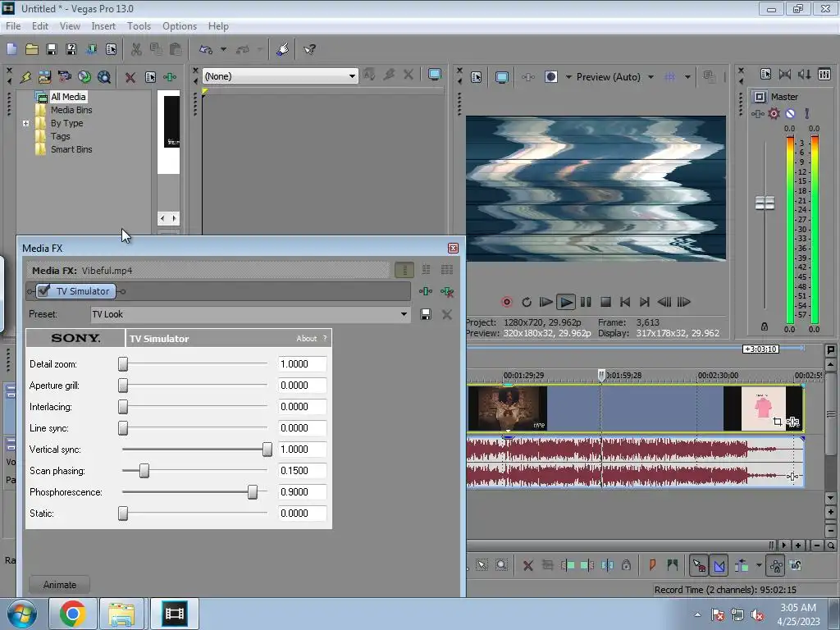This screenshot has height=630, width=840.
Task: Open the overlays grid dropdown arrow
Action: tap(687, 77)
